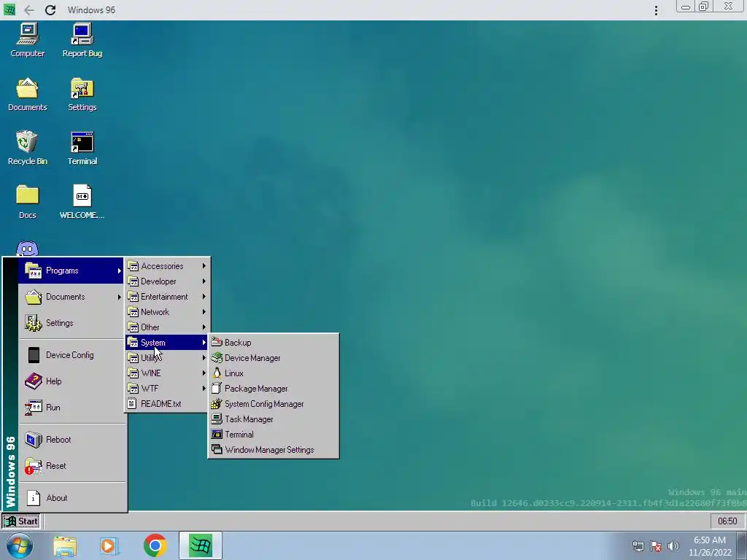Open Settings in the Start menu
The image size is (747, 560).
coord(72,323)
